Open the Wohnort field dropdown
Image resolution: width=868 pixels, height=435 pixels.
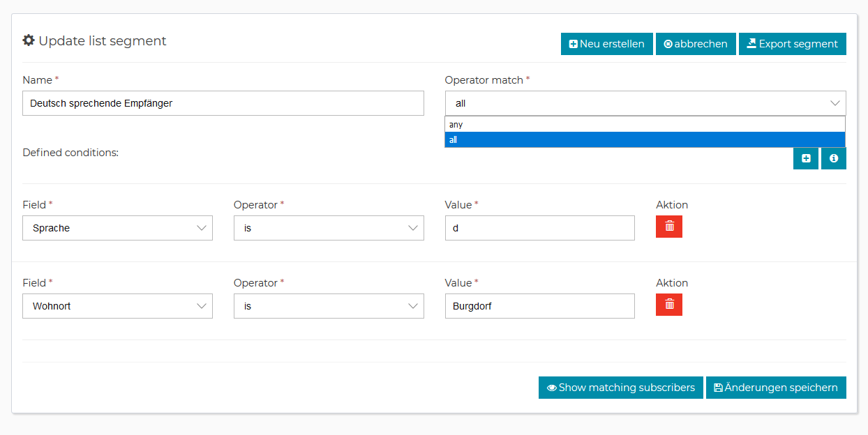[x=117, y=306]
